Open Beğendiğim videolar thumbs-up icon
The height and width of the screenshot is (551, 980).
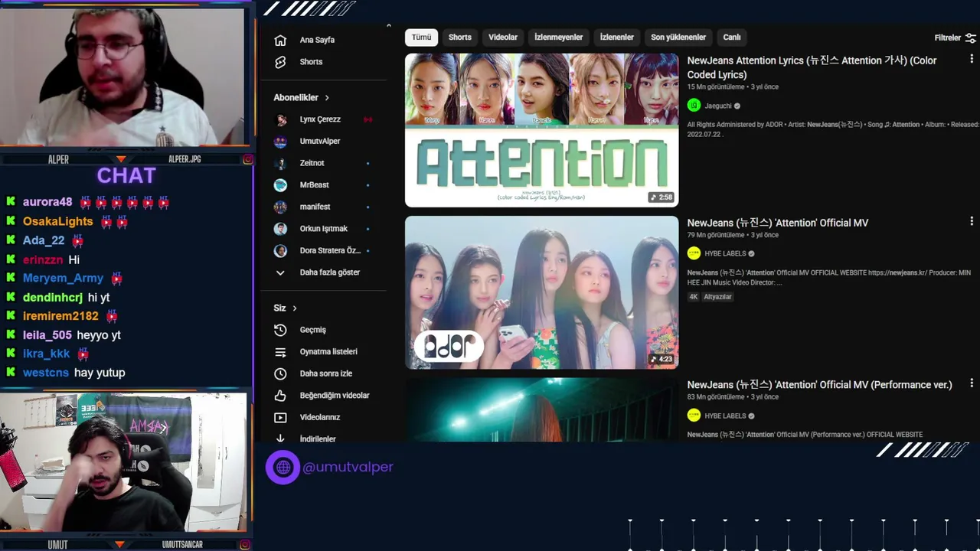tap(280, 396)
